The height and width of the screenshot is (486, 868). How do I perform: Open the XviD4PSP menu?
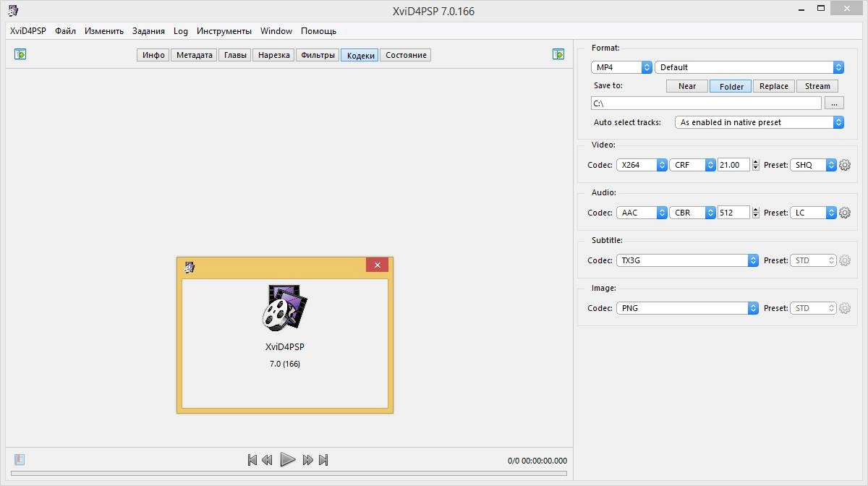pyautogui.click(x=27, y=31)
